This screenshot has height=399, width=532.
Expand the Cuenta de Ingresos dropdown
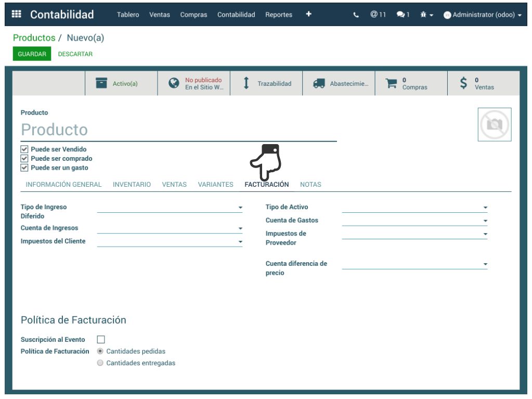point(240,228)
